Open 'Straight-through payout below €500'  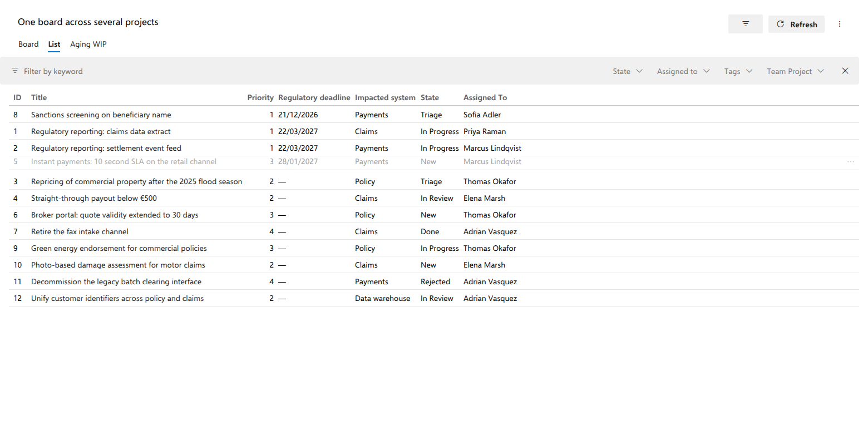tap(94, 198)
